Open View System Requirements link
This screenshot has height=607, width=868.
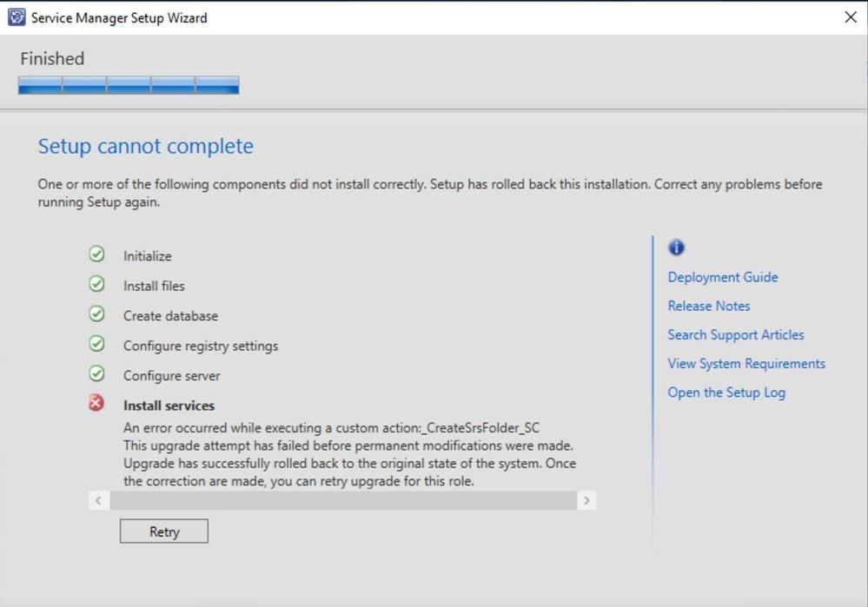[746, 364]
